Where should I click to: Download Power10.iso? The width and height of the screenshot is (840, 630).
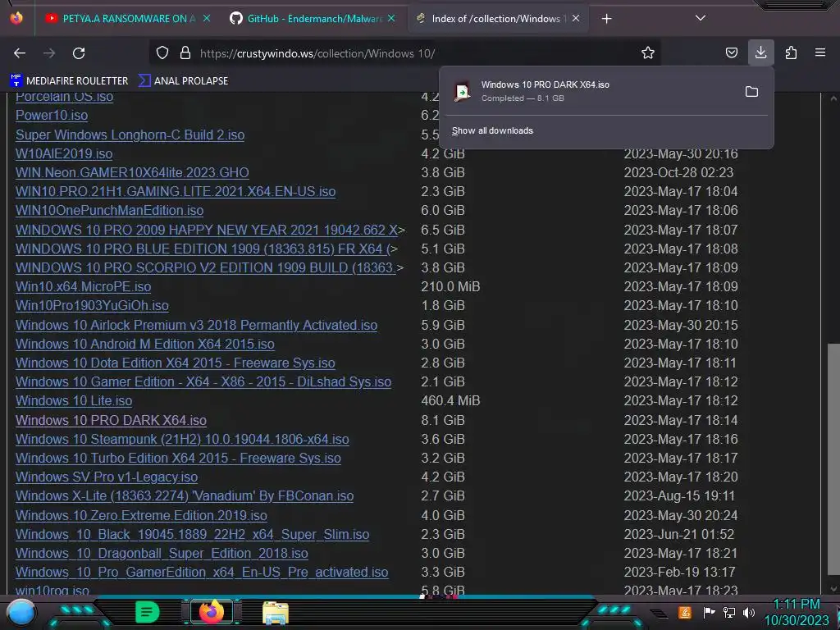(52, 115)
